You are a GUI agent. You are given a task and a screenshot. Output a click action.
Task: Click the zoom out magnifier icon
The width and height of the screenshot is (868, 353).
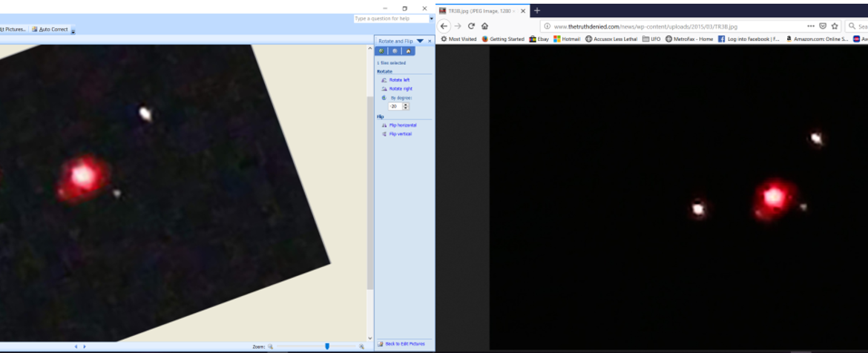point(271,346)
